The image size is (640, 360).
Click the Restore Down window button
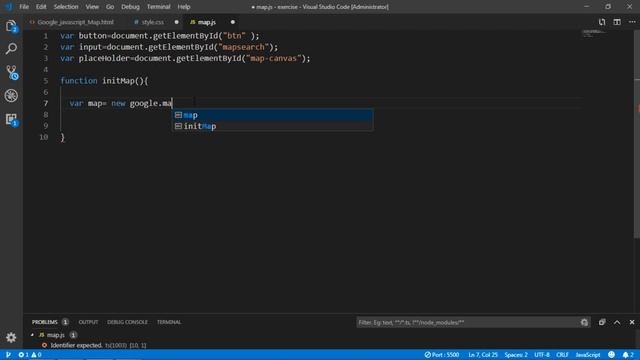point(608,7)
